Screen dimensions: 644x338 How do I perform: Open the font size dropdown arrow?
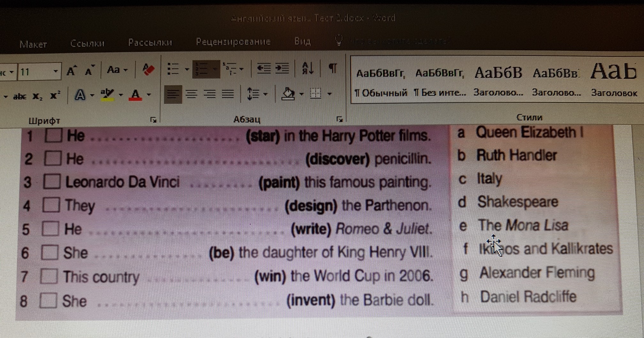point(56,71)
